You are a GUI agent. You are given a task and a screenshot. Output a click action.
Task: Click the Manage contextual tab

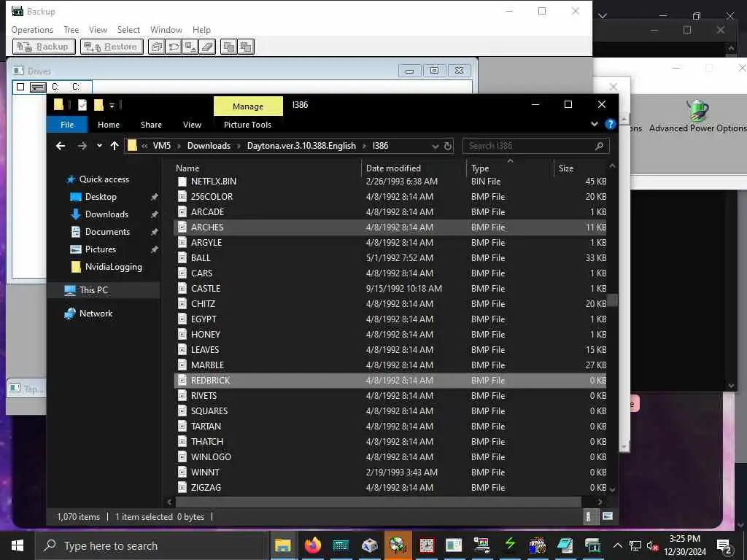click(248, 106)
